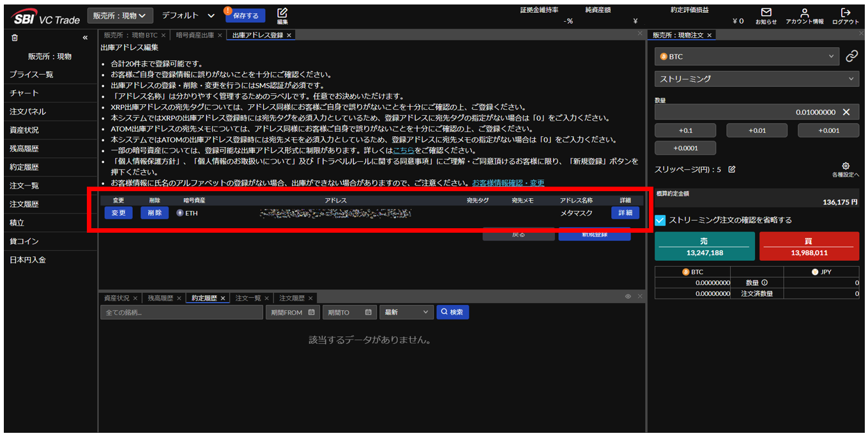Image resolution: width=868 pixels, height=436 pixels.
Task: Clear the quantity with the X icon
Action: [846, 112]
